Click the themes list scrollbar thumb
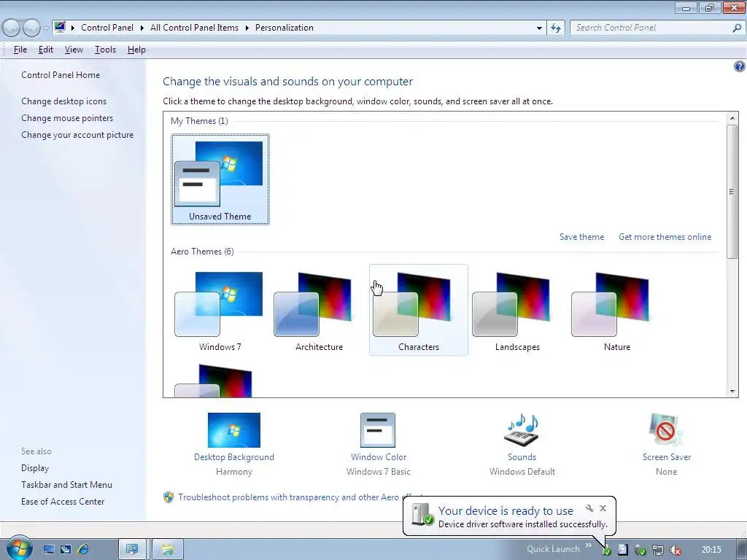 point(732,192)
